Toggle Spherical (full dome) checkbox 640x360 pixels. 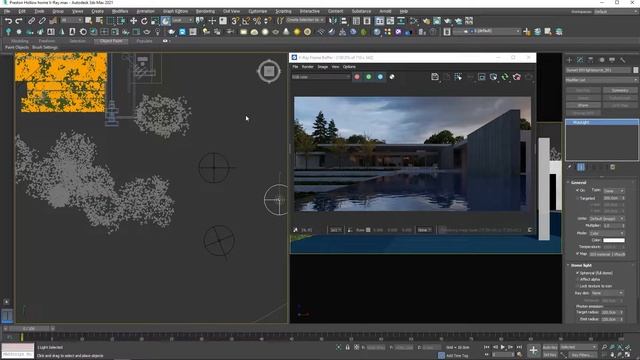pyautogui.click(x=578, y=273)
